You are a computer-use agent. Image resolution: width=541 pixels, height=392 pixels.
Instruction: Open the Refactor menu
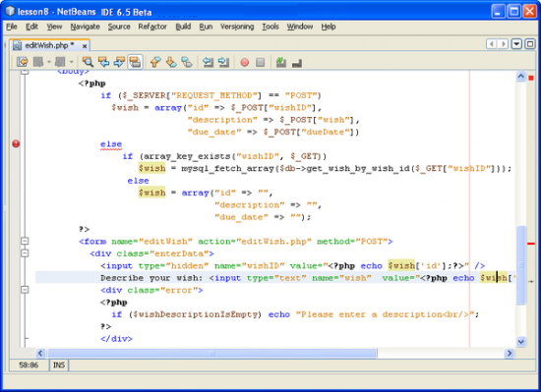(x=152, y=27)
